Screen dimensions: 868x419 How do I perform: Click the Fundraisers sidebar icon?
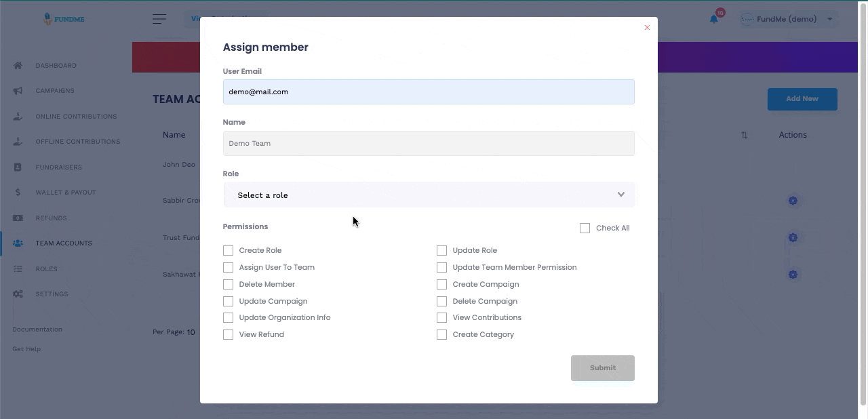click(18, 167)
